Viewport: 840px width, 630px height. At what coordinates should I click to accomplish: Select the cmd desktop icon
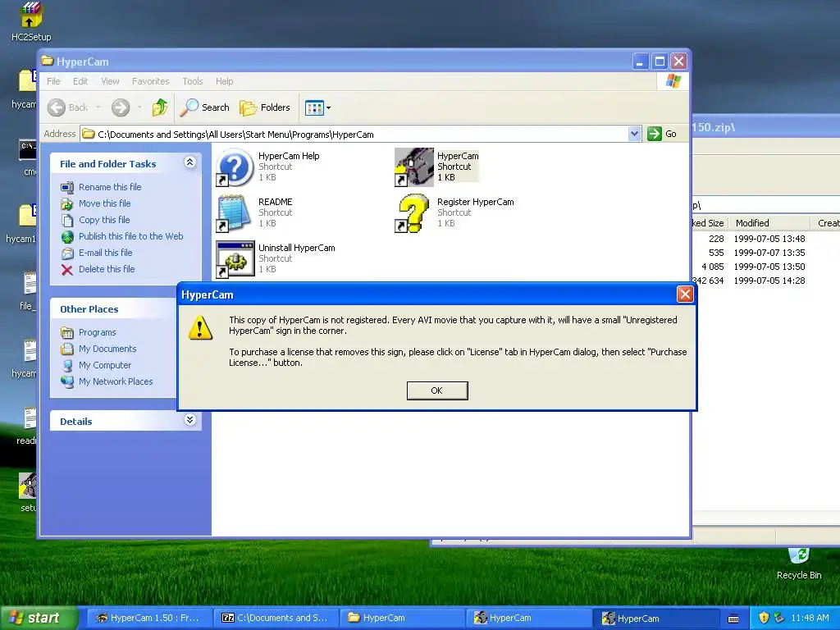28,157
